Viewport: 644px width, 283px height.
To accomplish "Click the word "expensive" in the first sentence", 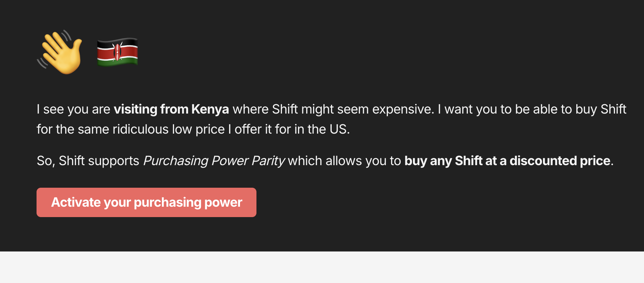I will pyautogui.click(x=402, y=109).
